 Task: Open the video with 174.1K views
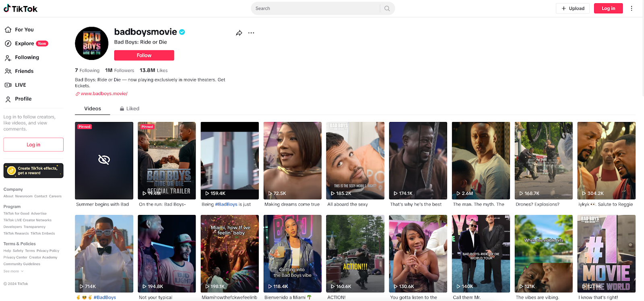(418, 161)
